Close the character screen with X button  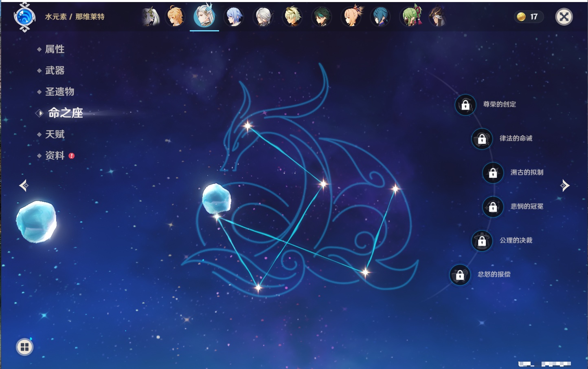564,17
